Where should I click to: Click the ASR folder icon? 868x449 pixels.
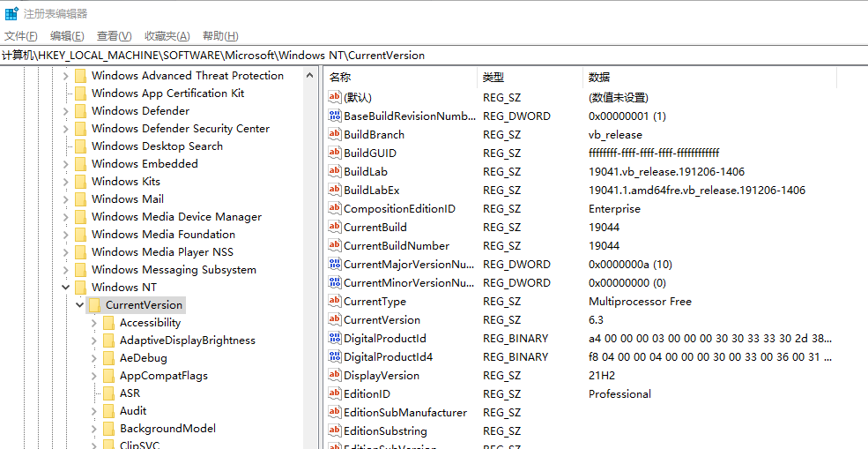[109, 393]
